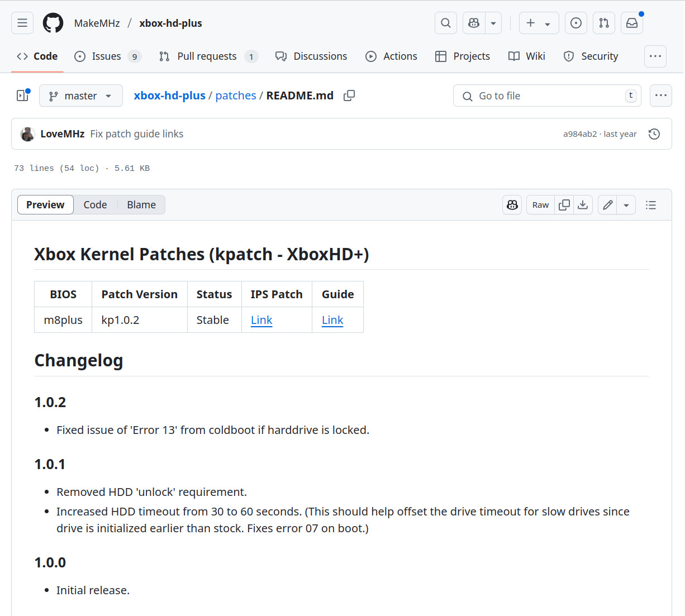685x616 pixels.
Task: Open the IPS Patch link for m8plus
Action: pyautogui.click(x=261, y=320)
